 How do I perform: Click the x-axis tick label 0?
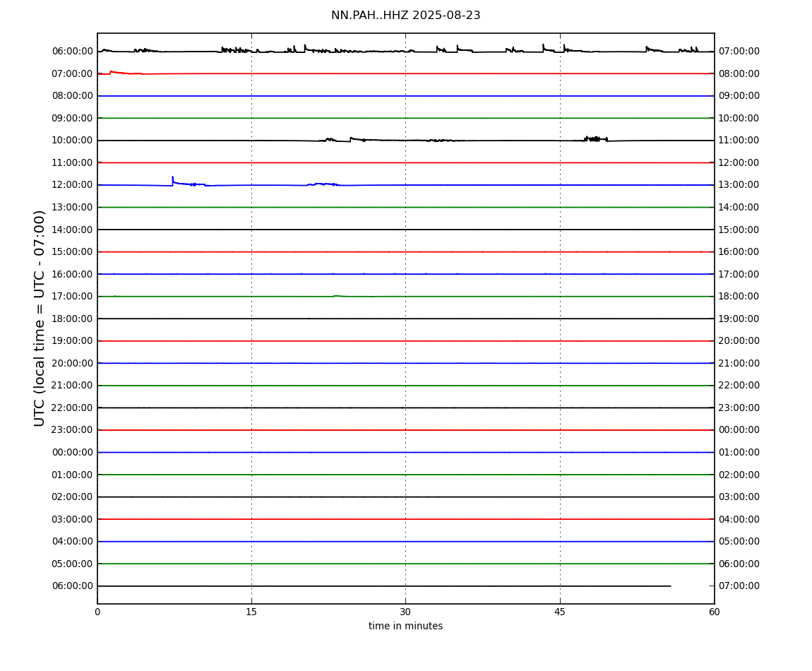97,612
